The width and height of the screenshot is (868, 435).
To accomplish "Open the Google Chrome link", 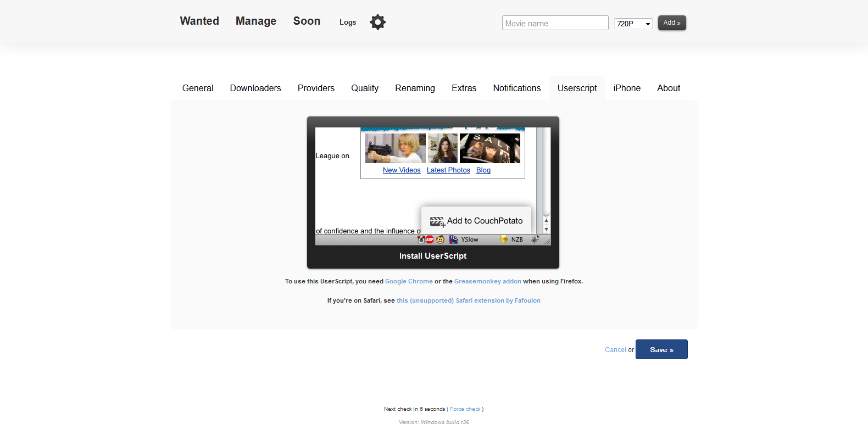I will [x=409, y=281].
